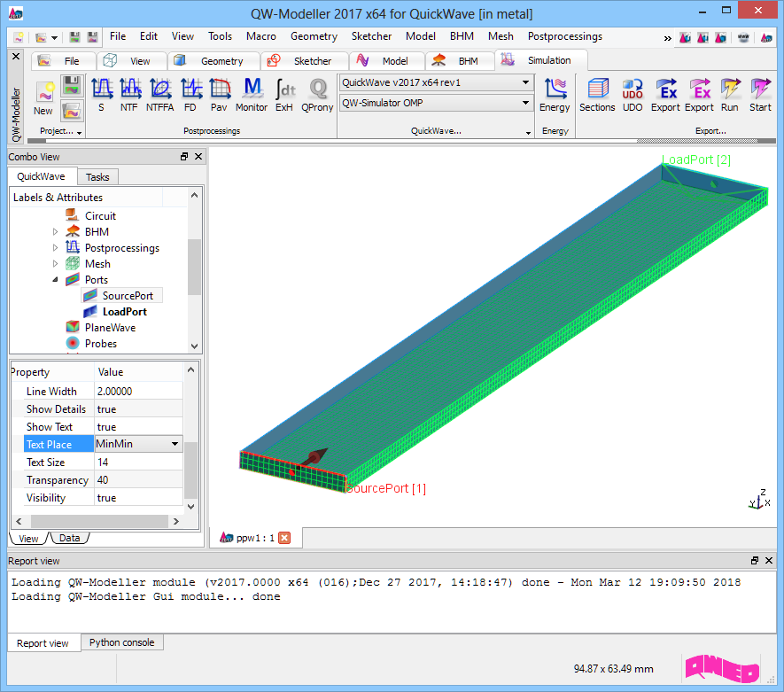Image resolution: width=784 pixels, height=692 pixels.
Task: Toggle the Visibility property value
Action: [137, 498]
